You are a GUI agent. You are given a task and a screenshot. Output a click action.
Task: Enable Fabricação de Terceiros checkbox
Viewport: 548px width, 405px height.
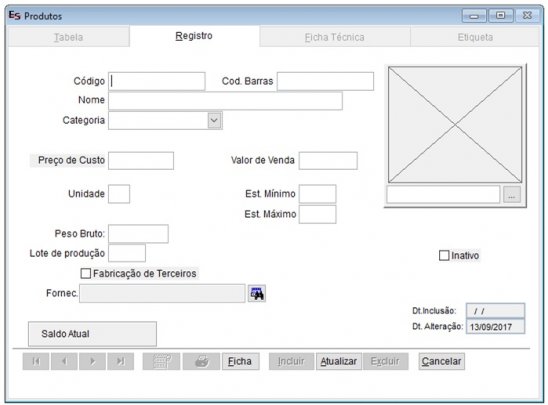tap(86, 273)
